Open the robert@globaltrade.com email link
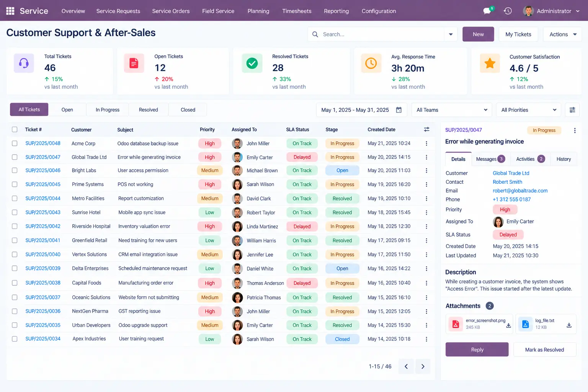 point(520,191)
